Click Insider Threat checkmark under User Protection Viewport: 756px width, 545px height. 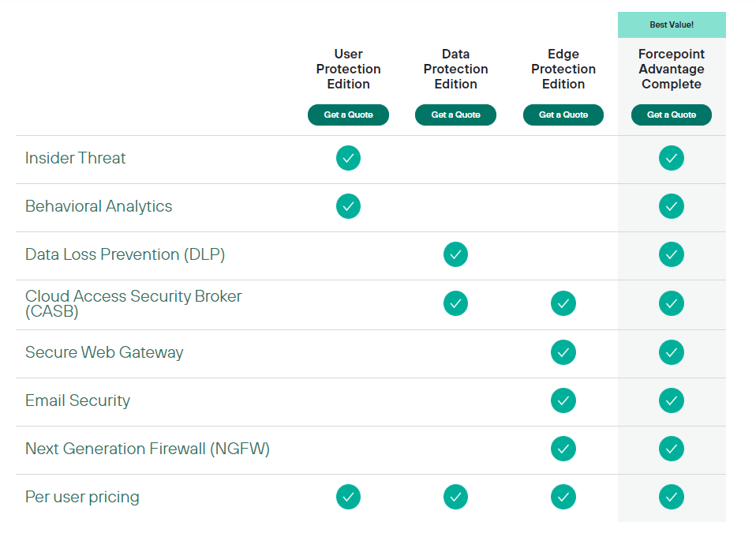click(x=348, y=158)
